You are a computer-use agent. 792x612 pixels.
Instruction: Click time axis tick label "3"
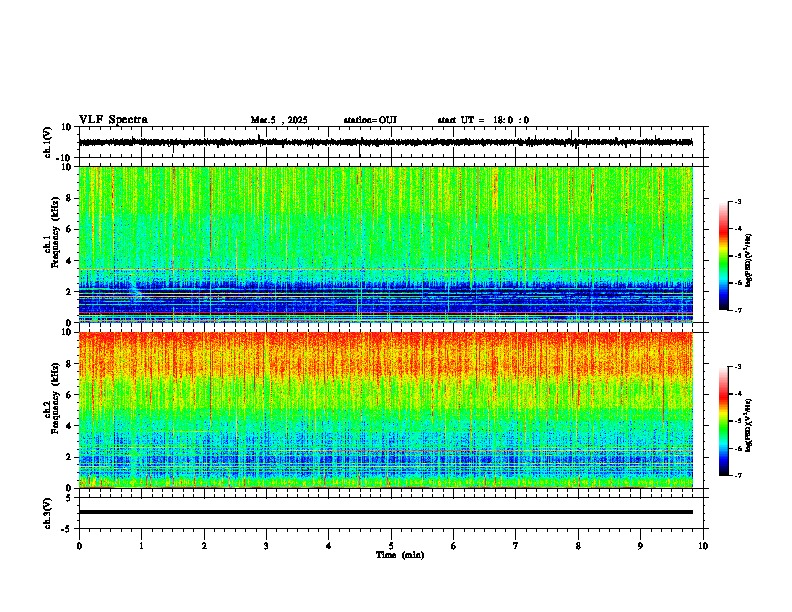pyautogui.click(x=266, y=546)
